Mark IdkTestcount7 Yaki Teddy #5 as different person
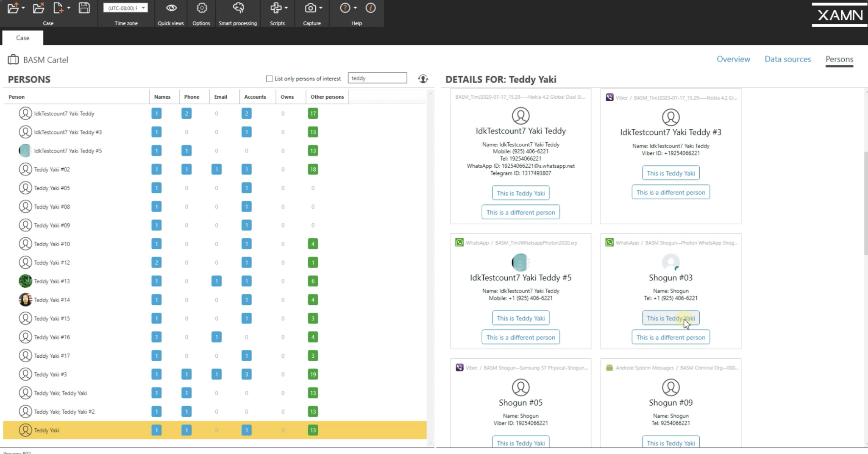The height and width of the screenshot is (454, 868). 520,337
